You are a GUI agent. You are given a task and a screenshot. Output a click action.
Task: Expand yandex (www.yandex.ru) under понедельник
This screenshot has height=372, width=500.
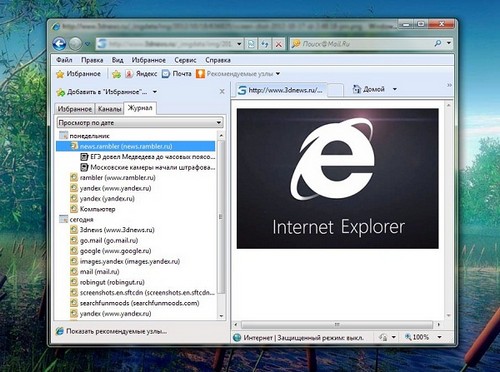tap(111, 188)
